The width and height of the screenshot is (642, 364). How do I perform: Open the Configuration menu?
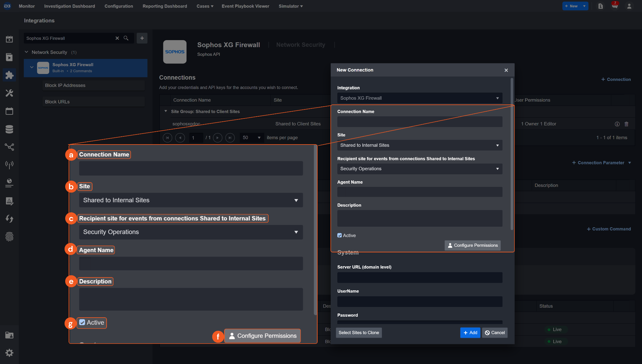click(119, 6)
